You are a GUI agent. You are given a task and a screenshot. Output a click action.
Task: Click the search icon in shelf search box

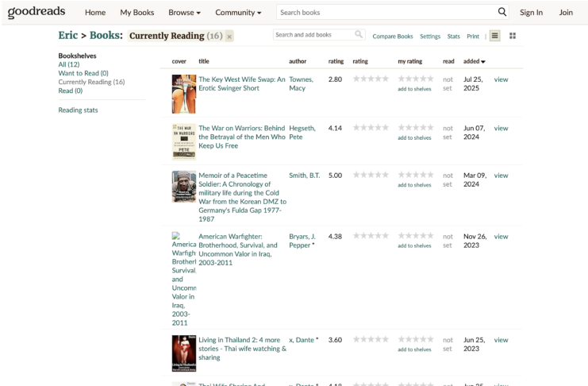coord(359,35)
